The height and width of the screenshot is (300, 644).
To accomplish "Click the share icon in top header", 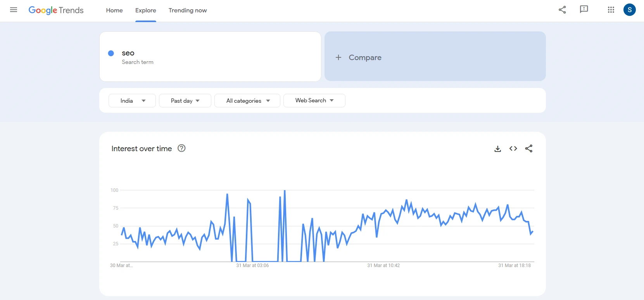I will 562,10.
